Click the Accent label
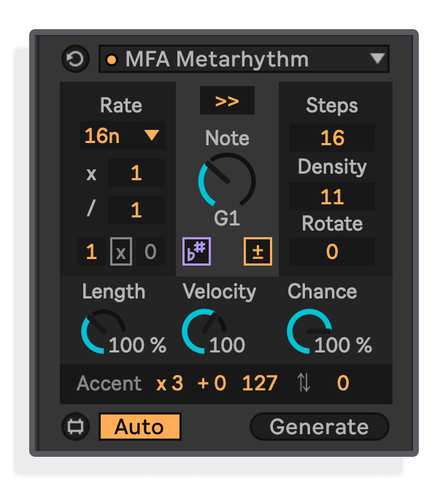The image size is (448, 486). tap(109, 383)
